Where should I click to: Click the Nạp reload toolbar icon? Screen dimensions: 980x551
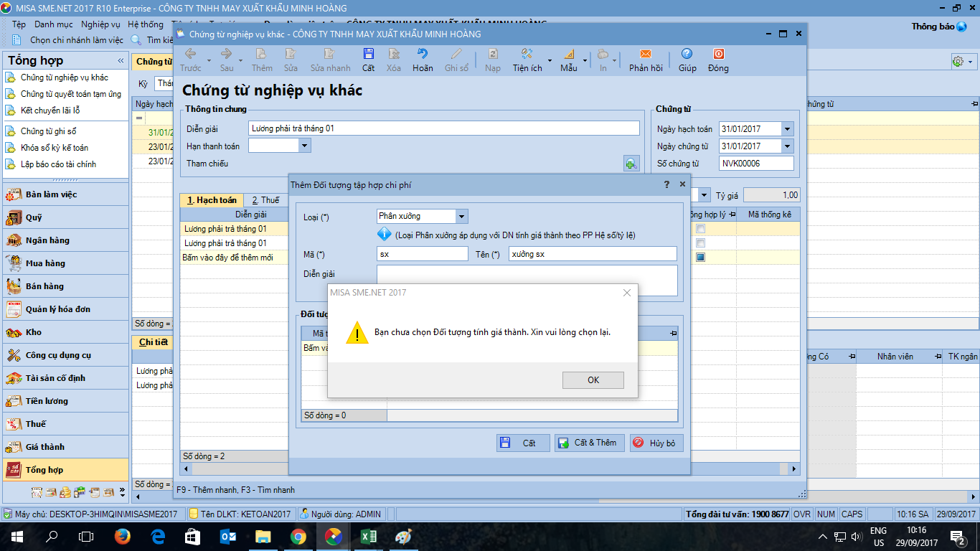point(493,54)
